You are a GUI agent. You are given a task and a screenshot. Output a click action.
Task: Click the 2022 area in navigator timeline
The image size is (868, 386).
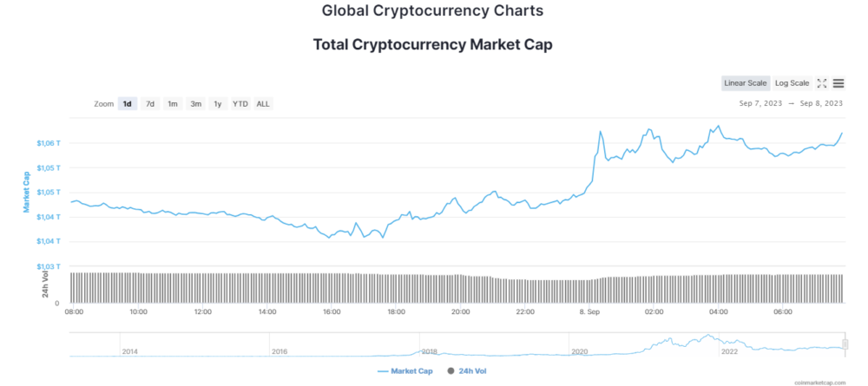coord(730,351)
